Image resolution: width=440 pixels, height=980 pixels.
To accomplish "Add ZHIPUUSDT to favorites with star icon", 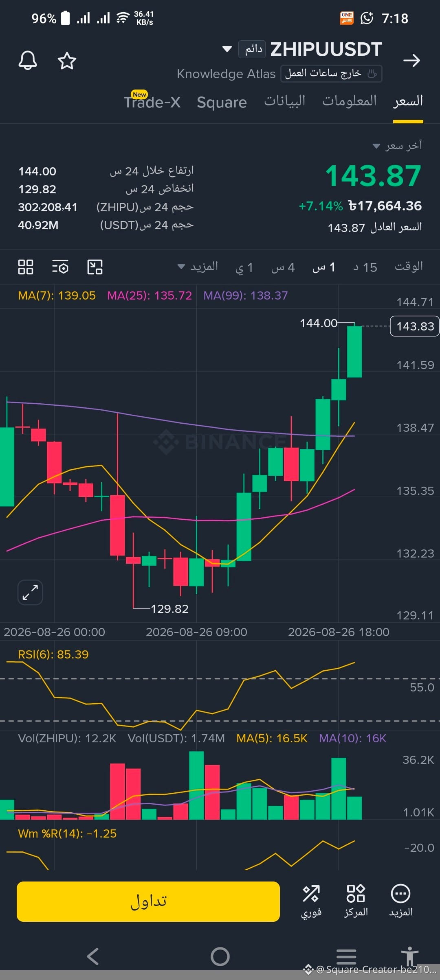I will (x=67, y=61).
